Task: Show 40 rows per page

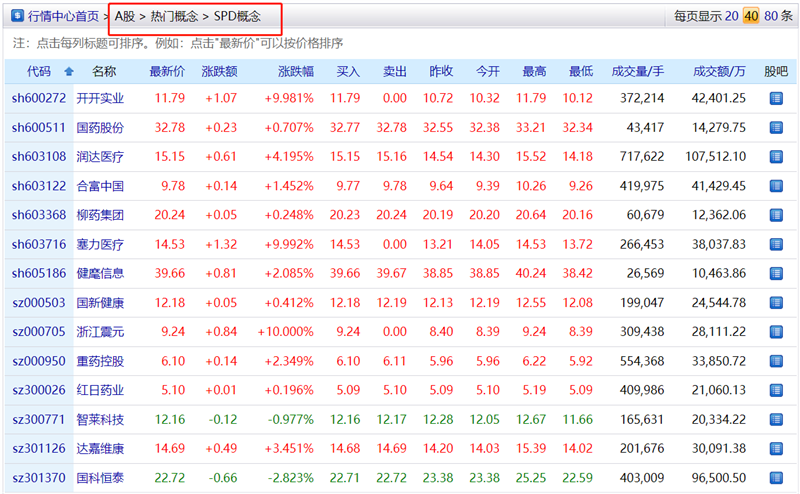Action: (751, 16)
